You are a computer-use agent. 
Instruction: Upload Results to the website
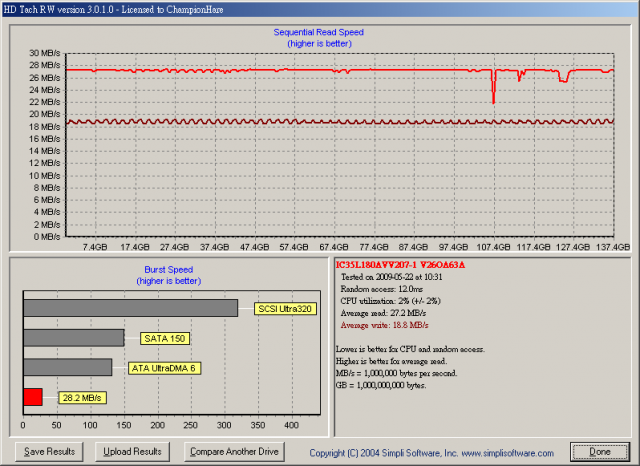(132, 452)
